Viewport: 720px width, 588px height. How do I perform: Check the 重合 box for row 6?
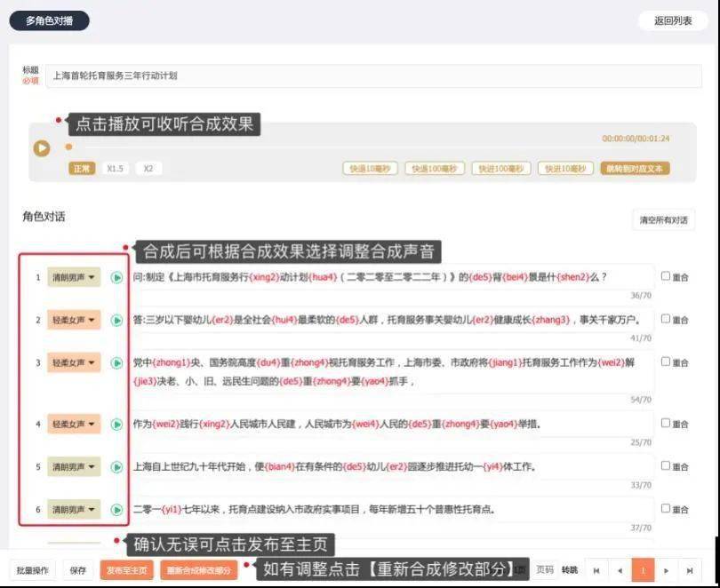[x=666, y=508]
